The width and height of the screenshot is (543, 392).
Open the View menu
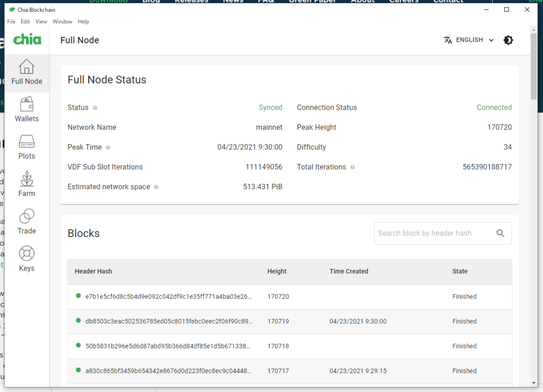pos(41,22)
